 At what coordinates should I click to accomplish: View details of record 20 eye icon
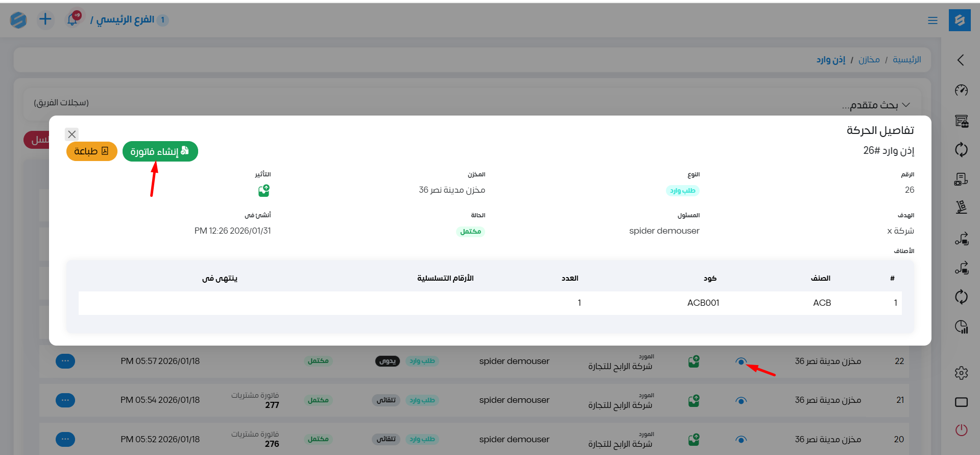(x=740, y=440)
